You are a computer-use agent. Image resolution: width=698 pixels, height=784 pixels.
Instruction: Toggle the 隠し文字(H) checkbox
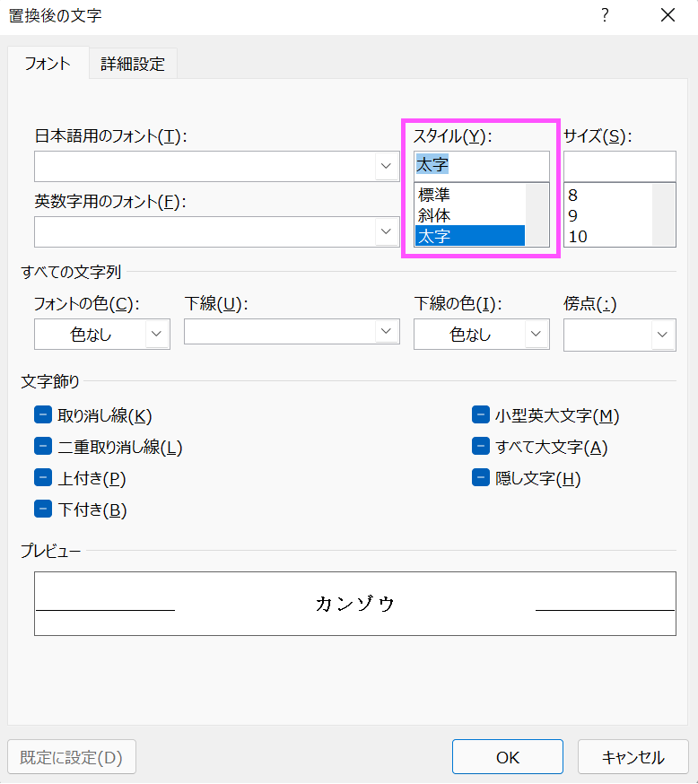[481, 477]
